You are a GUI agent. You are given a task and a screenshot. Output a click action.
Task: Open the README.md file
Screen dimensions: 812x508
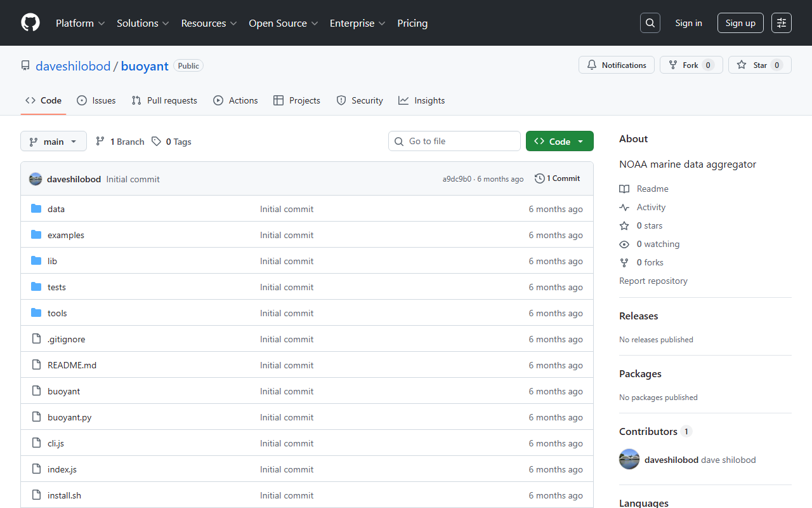pyautogui.click(x=72, y=365)
